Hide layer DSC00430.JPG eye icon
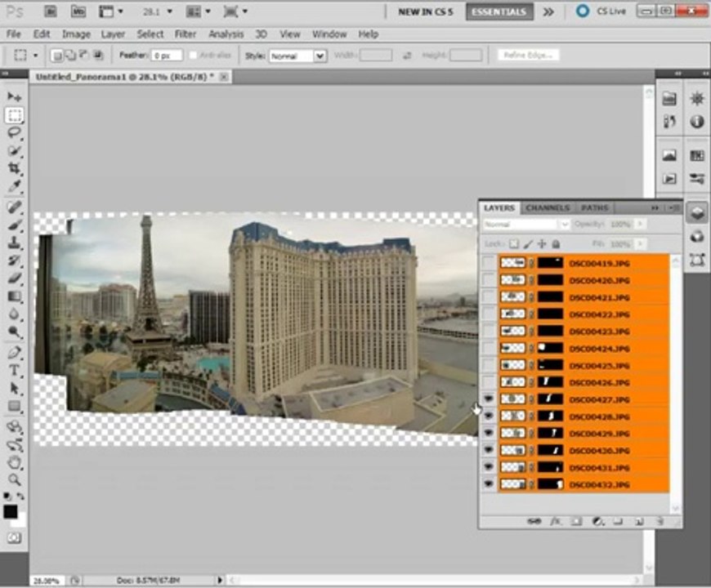The width and height of the screenshot is (711, 588). click(489, 450)
